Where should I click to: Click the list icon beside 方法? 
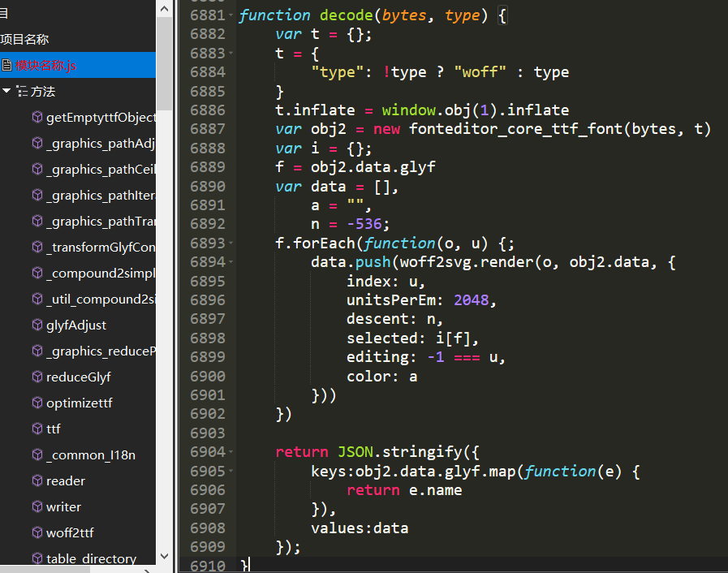pyautogui.click(x=22, y=91)
